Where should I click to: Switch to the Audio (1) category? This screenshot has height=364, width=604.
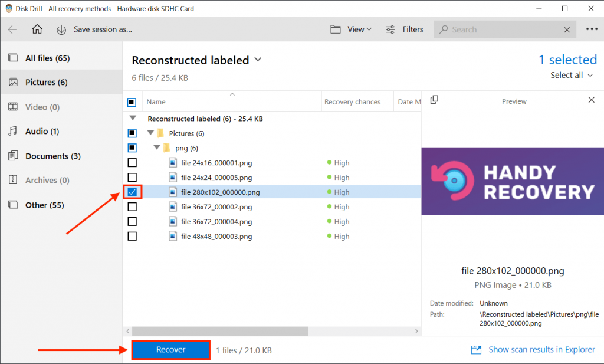[x=42, y=132]
